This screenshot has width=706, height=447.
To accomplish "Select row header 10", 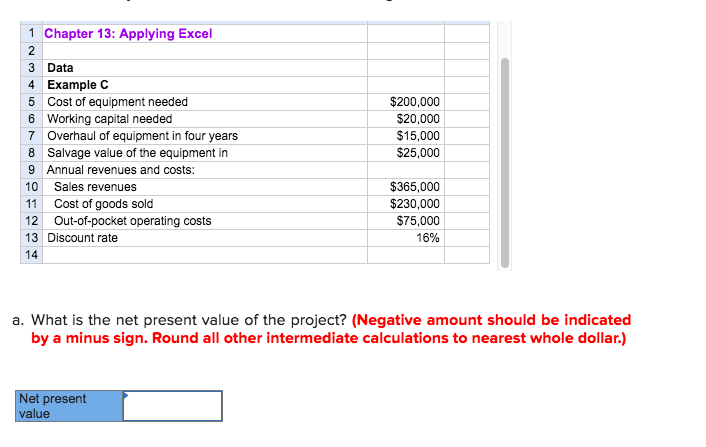I will [32, 187].
